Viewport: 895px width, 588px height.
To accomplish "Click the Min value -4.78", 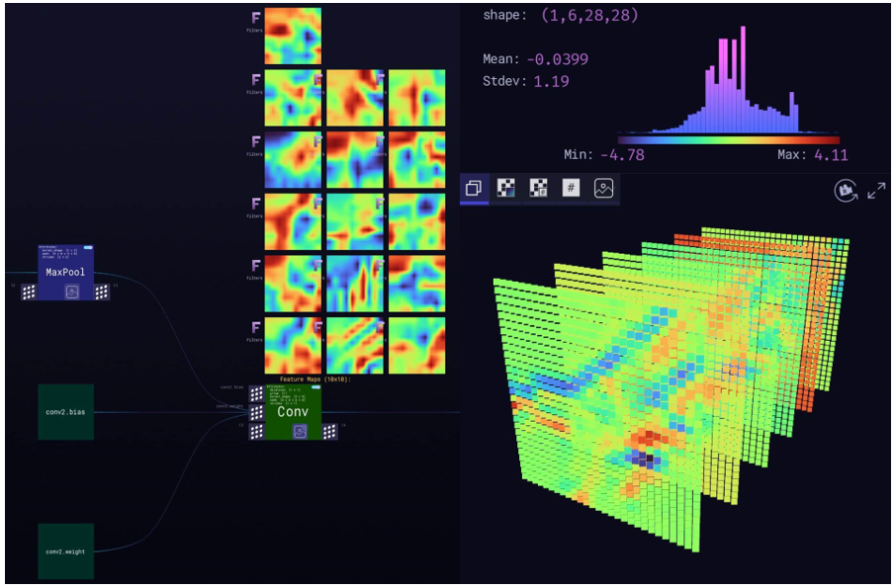I will (623, 154).
